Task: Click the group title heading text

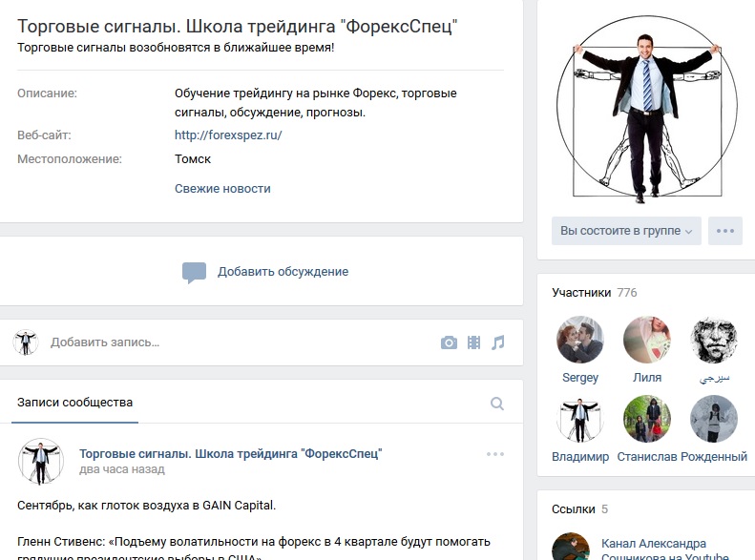Action: point(238,26)
